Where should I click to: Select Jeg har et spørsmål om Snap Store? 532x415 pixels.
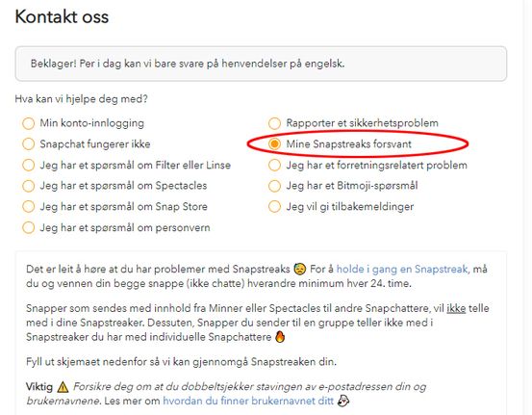(28, 206)
